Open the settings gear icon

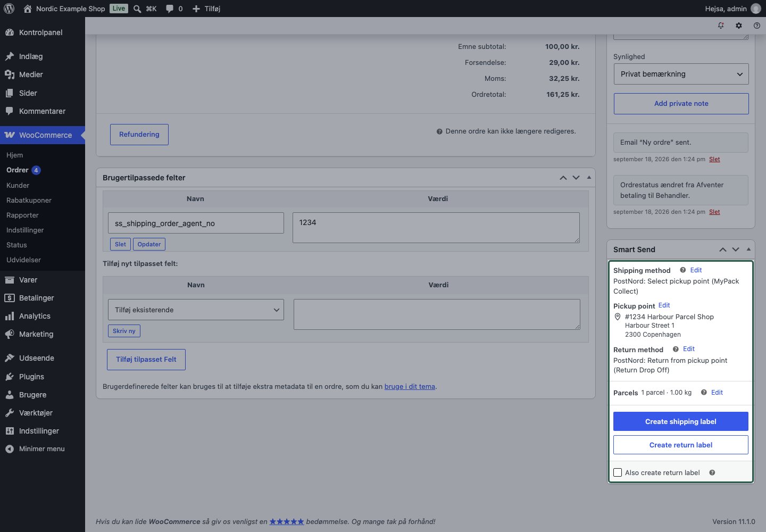click(x=739, y=26)
